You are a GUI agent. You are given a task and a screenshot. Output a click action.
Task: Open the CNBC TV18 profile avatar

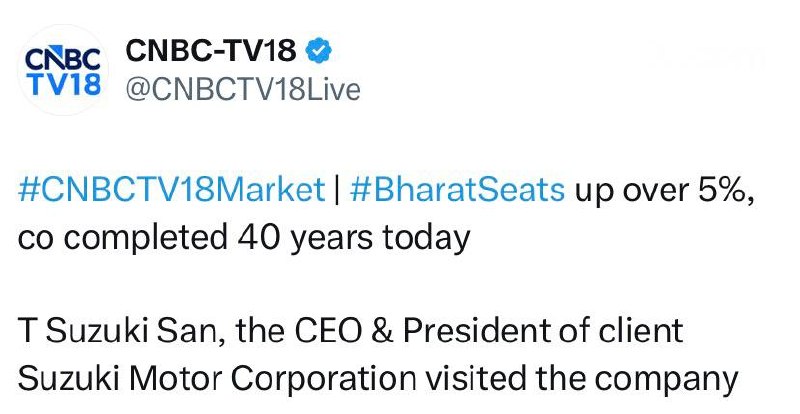[x=63, y=70]
